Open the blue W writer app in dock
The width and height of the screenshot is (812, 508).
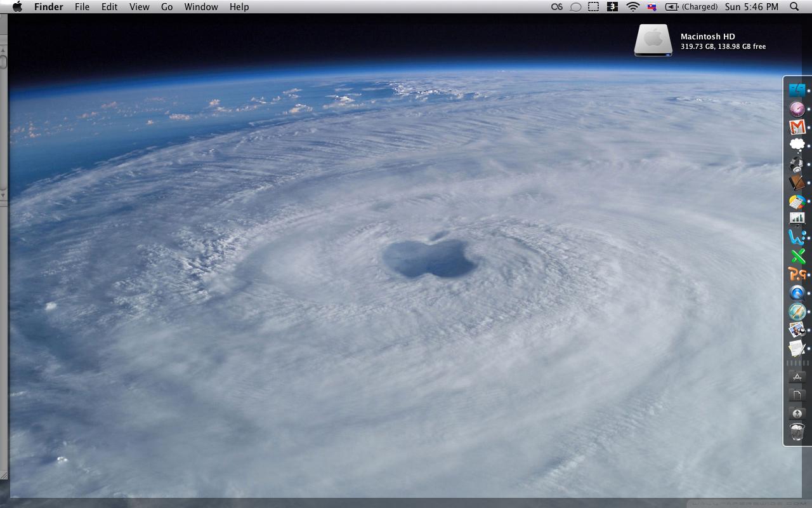[x=797, y=238]
